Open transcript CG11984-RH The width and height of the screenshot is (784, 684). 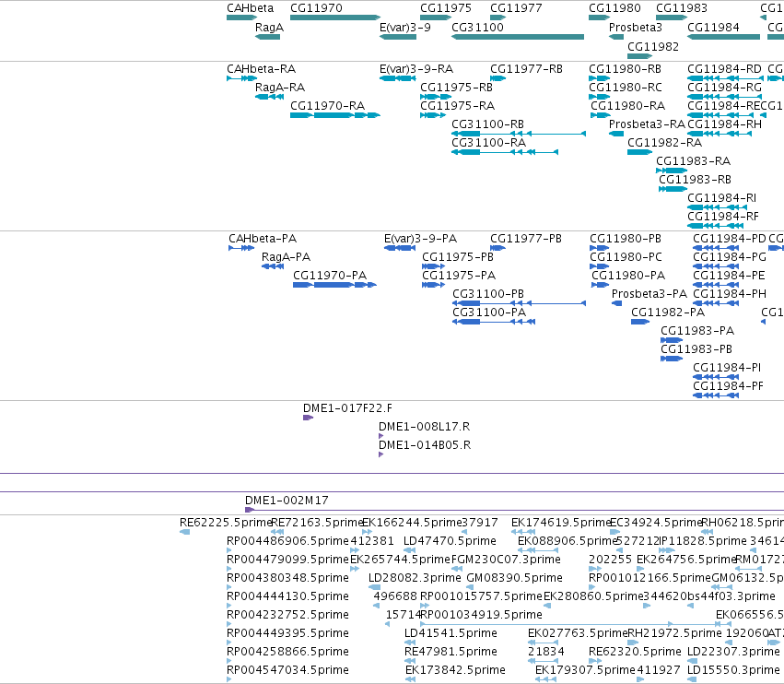coord(724,124)
